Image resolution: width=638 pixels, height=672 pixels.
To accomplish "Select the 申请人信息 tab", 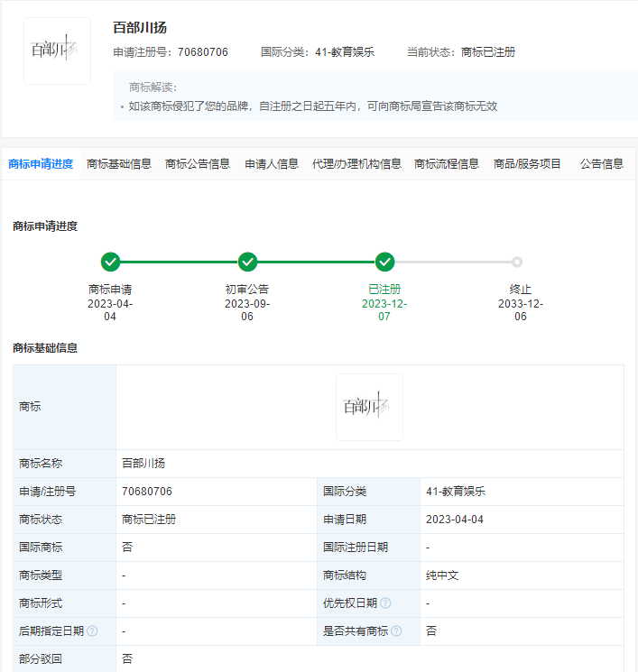I will [272, 163].
